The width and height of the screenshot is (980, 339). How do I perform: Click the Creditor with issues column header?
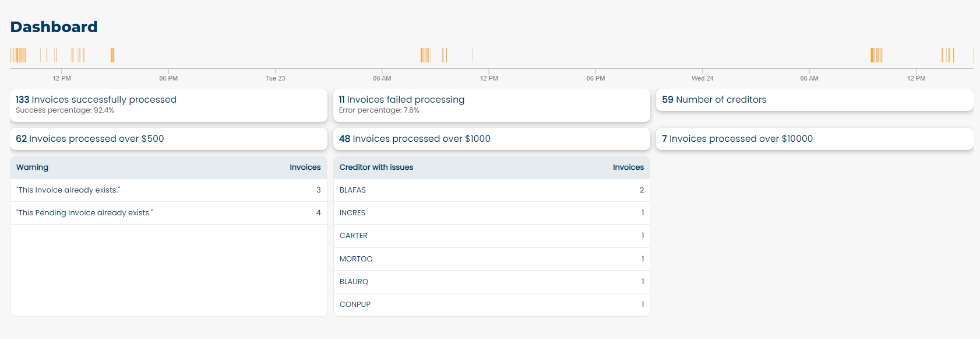(376, 167)
